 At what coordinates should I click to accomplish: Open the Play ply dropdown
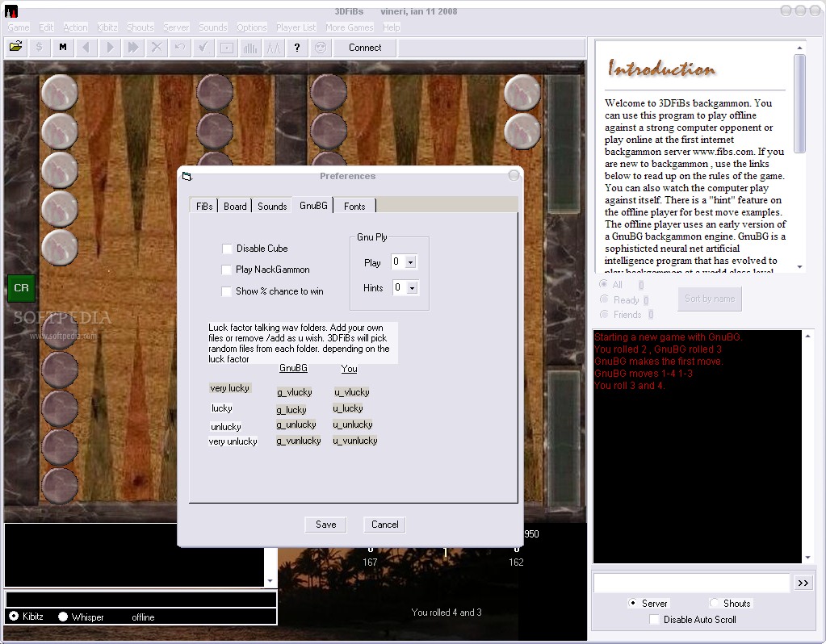coord(411,261)
